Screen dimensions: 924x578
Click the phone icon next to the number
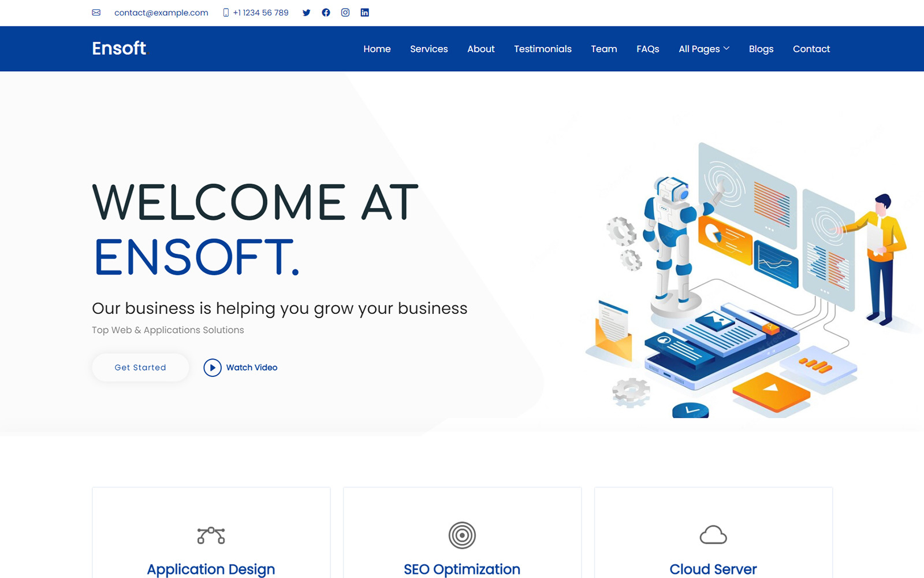point(223,12)
